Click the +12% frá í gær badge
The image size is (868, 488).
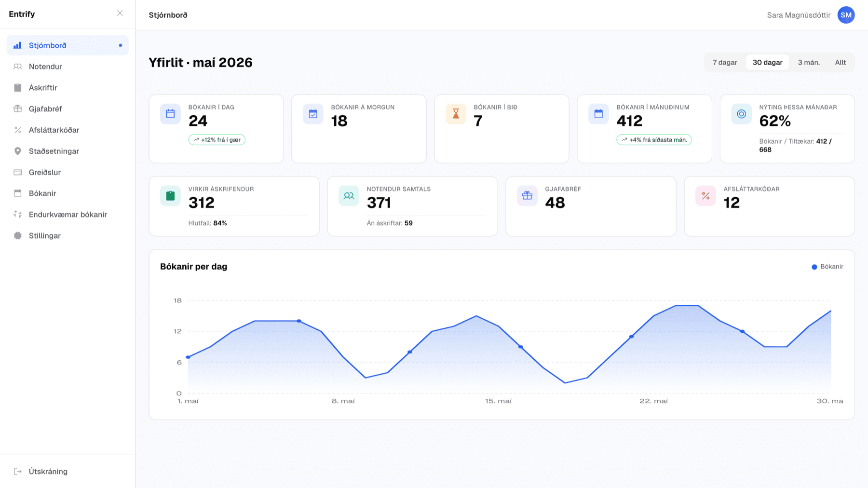[x=217, y=140]
